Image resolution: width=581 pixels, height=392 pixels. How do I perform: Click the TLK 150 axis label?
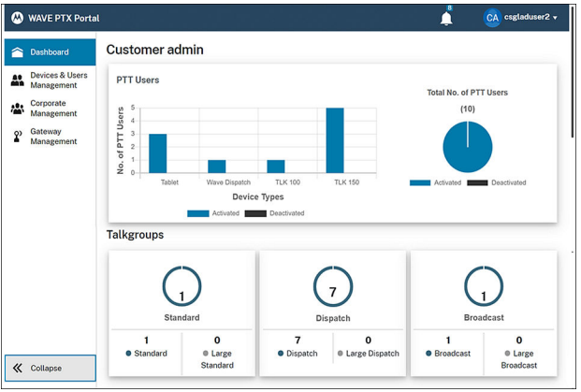[x=347, y=182]
